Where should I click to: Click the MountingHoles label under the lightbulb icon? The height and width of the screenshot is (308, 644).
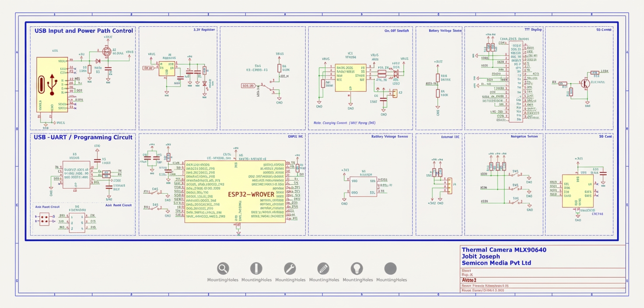point(357,280)
